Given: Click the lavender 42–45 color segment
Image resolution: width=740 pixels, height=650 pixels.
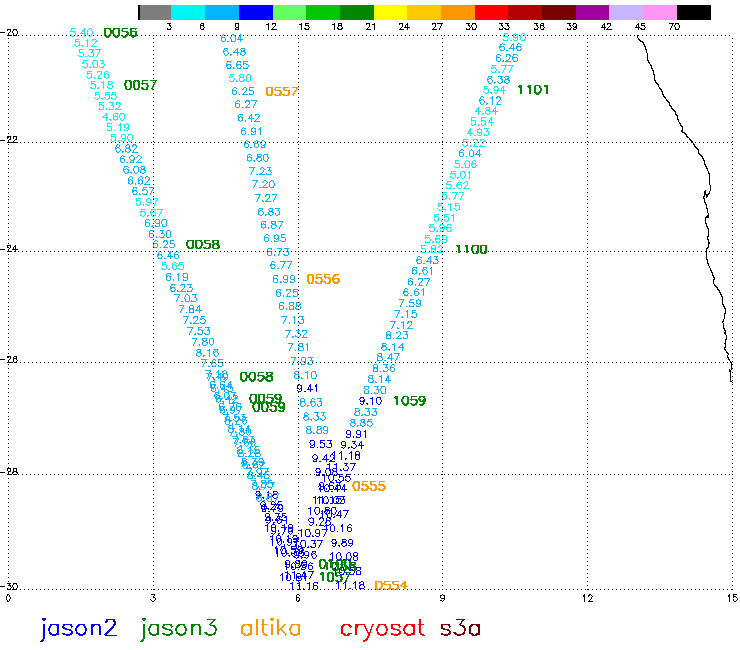Looking at the screenshot, I should coord(626,12).
